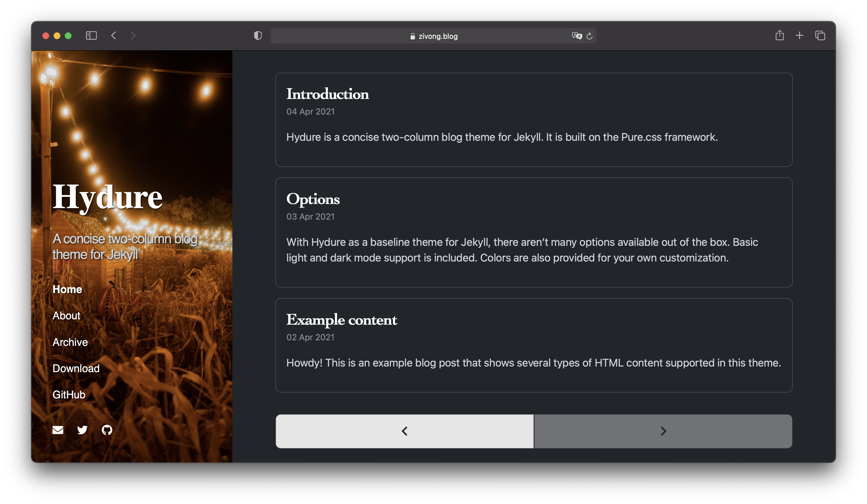Click the previous page pagination arrow
This screenshot has width=867, height=504.
coord(405,431)
